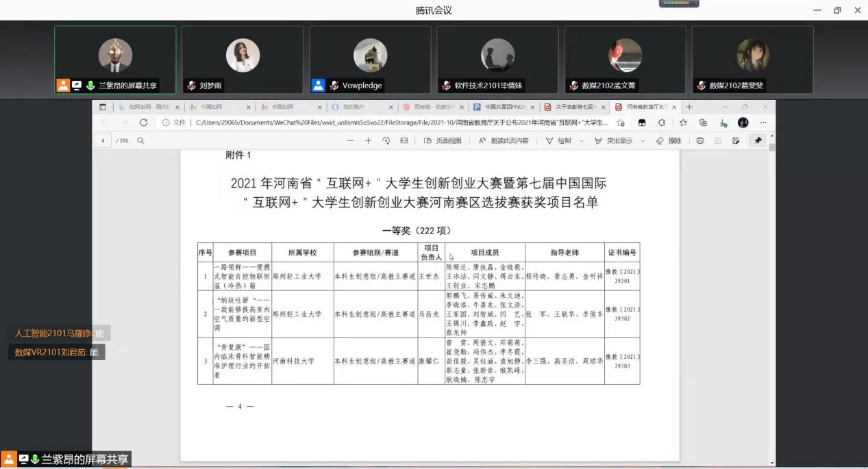Refresh the browser page
The height and width of the screenshot is (469, 868).
pos(143,123)
